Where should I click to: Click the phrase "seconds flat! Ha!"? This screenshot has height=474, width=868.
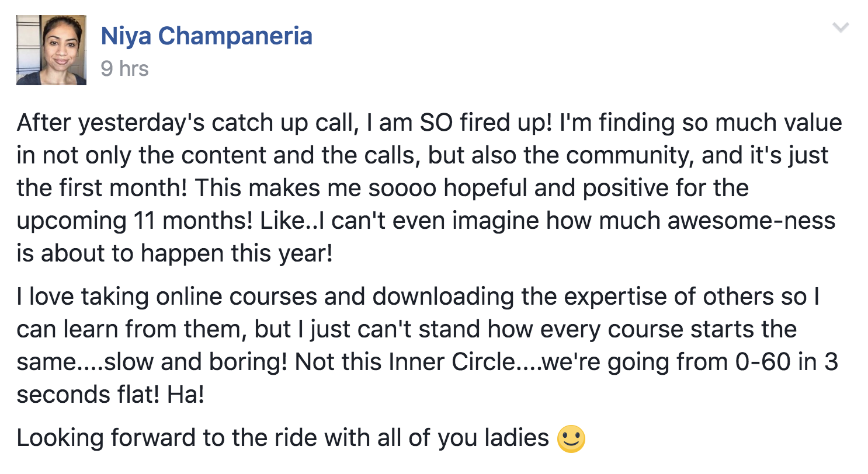[x=110, y=395]
